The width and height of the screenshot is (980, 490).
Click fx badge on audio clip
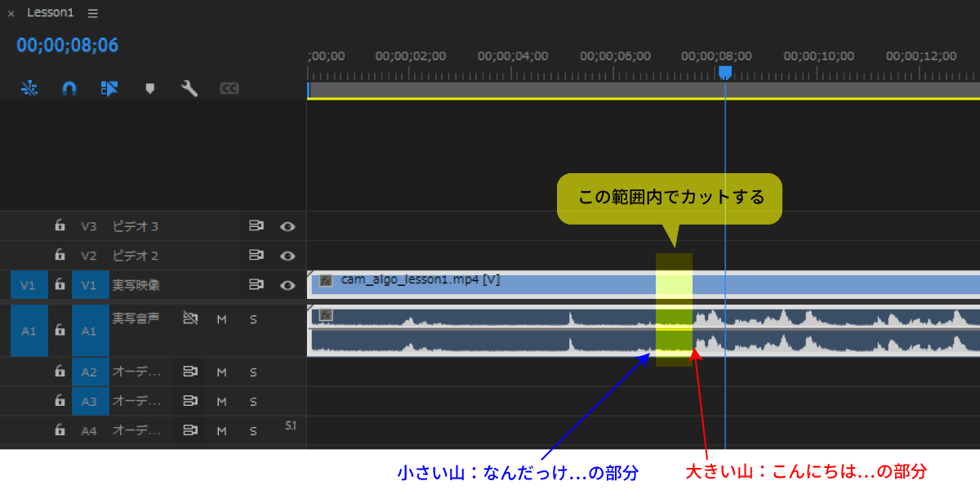326,315
